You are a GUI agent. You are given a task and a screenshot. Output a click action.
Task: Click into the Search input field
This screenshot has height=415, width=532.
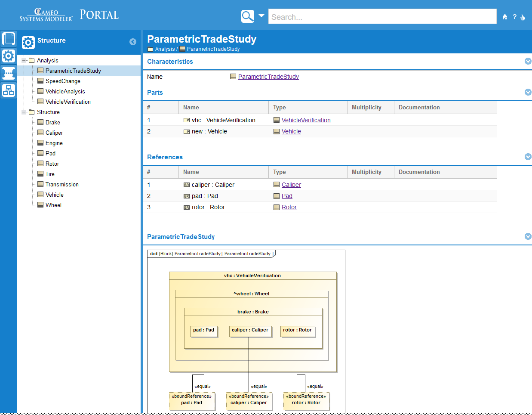pyautogui.click(x=382, y=17)
